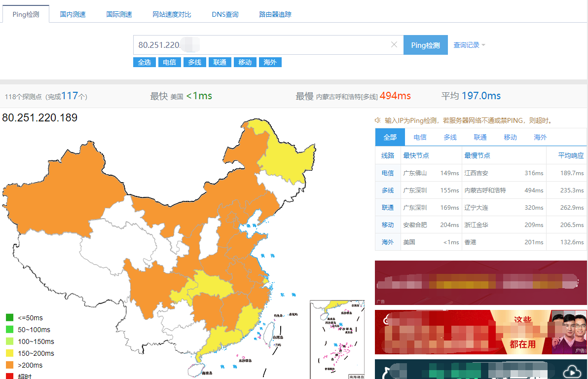Select the 全选 filter button
588x379 pixels.
(x=144, y=62)
